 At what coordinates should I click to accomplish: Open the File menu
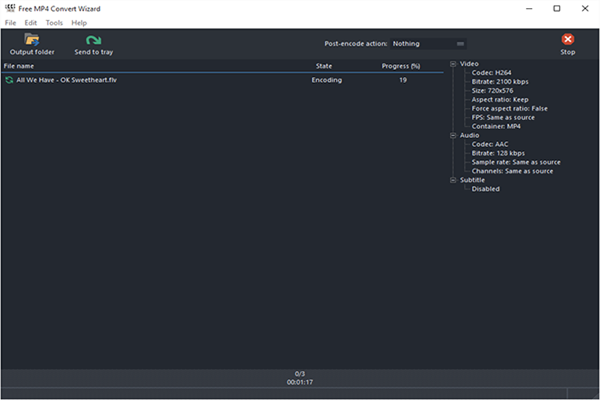coord(10,22)
